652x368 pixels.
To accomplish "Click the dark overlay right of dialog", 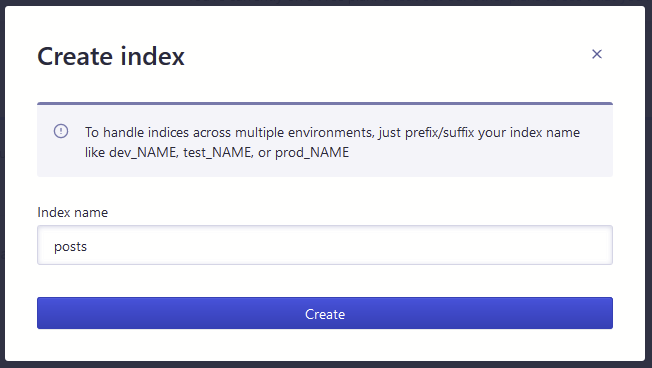I will tap(649, 183).
